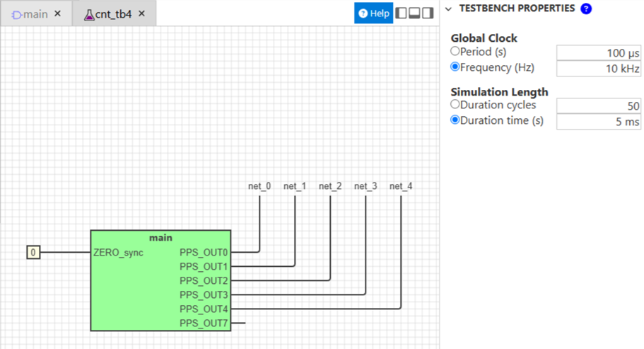Click the PPS_OUT0 output port
The width and height of the screenshot is (644, 349).
204,253
